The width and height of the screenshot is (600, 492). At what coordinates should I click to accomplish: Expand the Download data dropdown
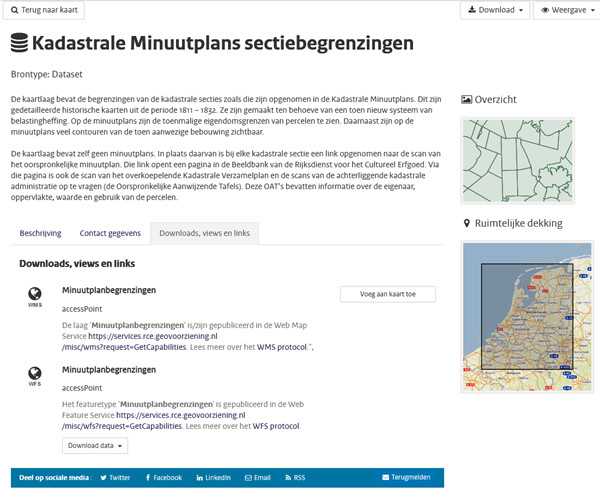click(95, 446)
